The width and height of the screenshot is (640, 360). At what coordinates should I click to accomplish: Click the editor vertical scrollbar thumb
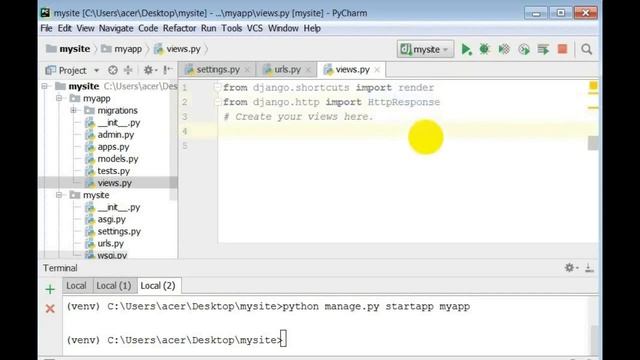tap(593, 143)
